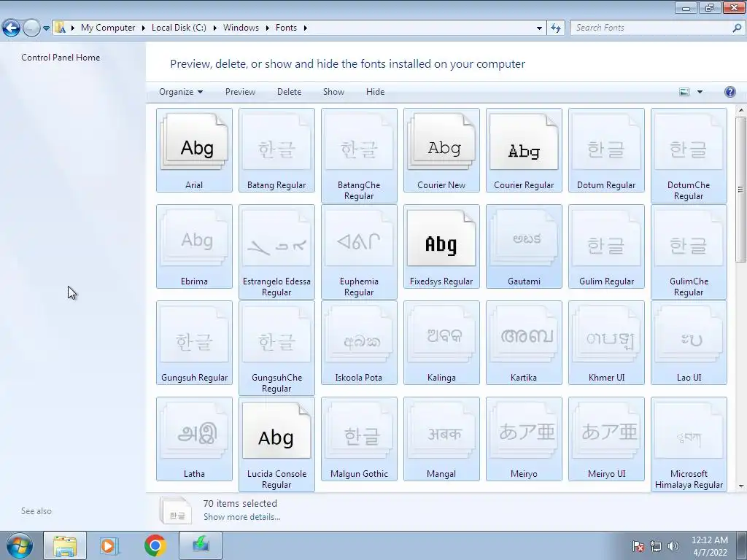The image size is (747, 560).
Task: Select the Courier New font family
Action: pyautogui.click(x=441, y=150)
